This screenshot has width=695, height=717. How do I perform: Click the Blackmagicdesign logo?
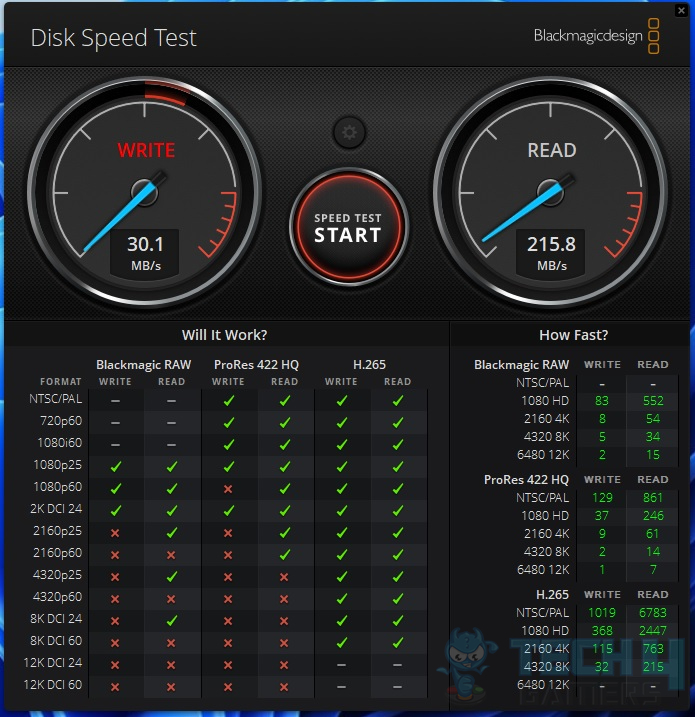click(596, 36)
